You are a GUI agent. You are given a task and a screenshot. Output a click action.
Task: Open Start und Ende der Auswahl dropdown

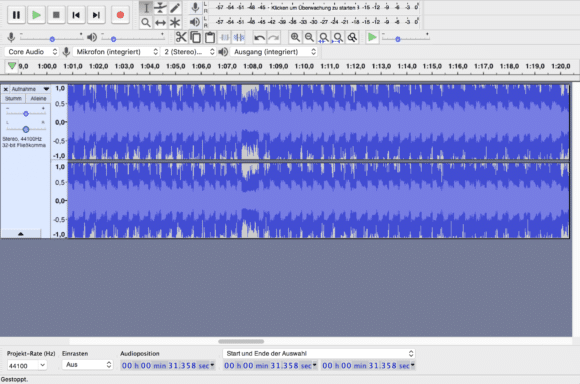pyautogui.click(x=318, y=353)
